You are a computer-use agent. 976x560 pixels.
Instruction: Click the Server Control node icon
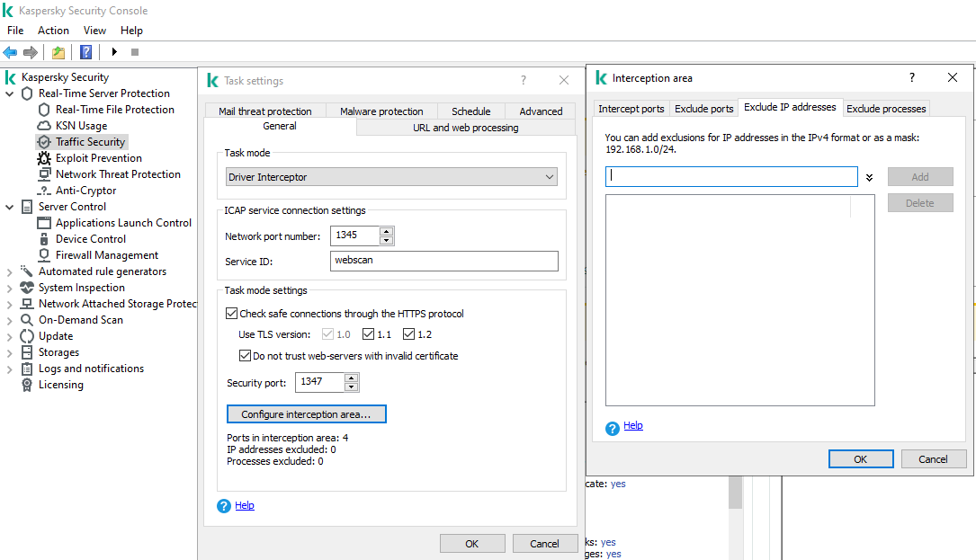[27, 207]
